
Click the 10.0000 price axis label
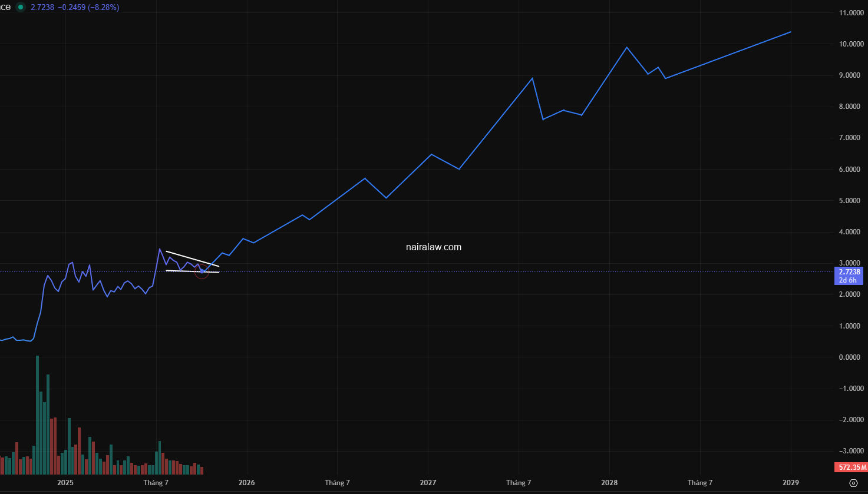coord(850,44)
